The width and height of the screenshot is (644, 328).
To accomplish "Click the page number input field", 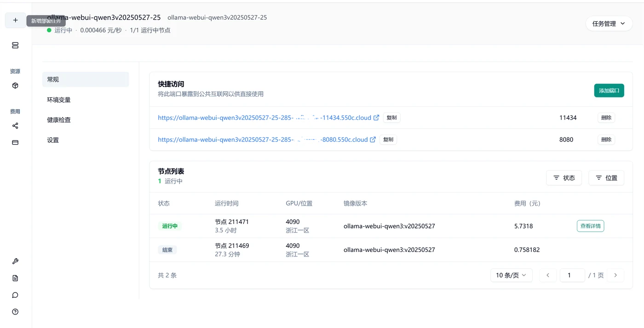I will (x=572, y=275).
